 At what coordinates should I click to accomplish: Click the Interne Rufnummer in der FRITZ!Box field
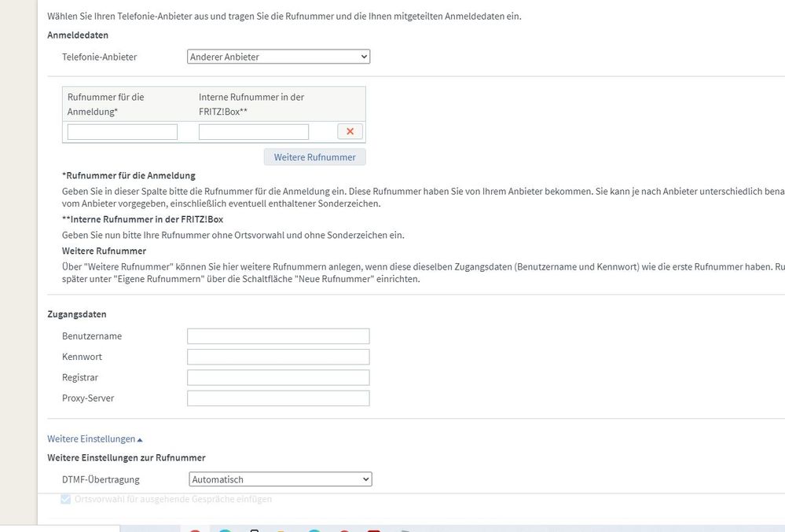(x=254, y=131)
